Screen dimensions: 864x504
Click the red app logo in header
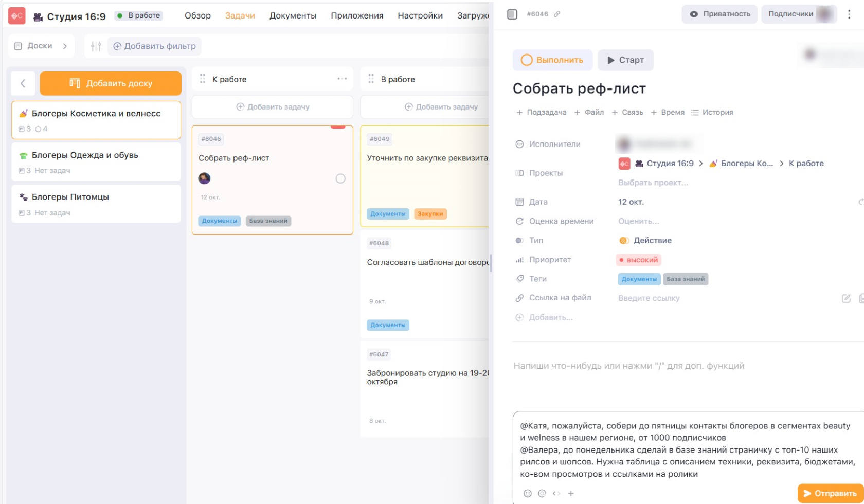click(x=17, y=16)
